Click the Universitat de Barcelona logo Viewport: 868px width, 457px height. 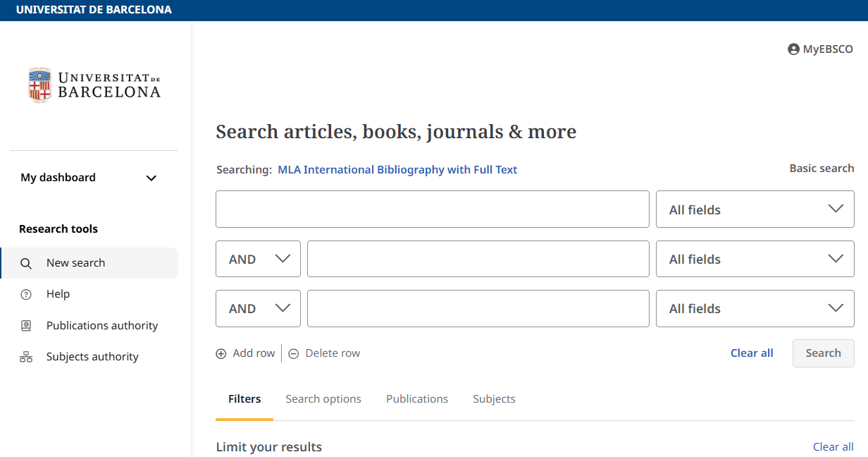pyautogui.click(x=94, y=85)
